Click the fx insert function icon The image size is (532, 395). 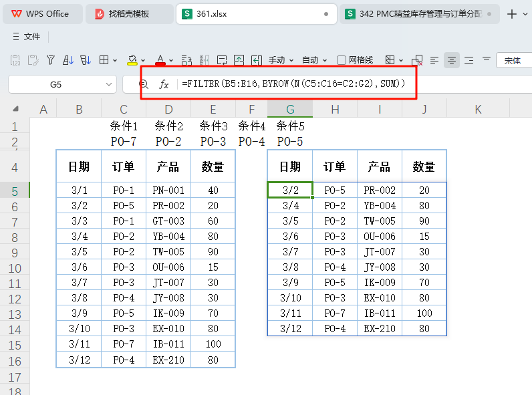164,84
